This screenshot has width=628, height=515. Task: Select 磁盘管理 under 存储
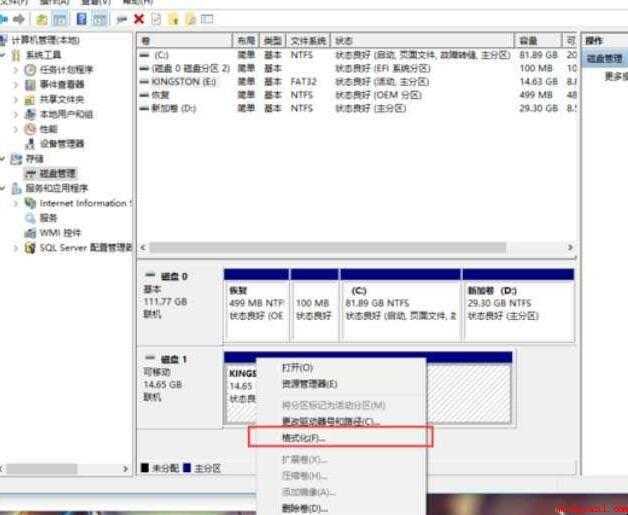tap(57, 173)
